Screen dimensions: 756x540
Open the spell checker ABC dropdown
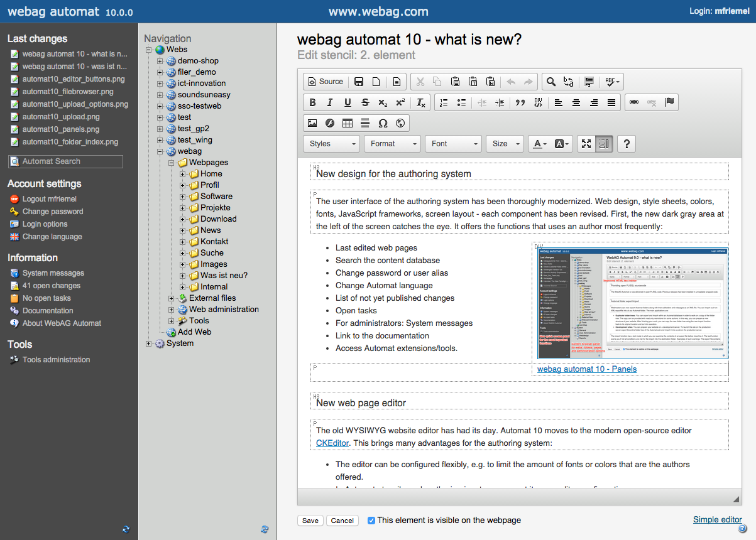click(x=613, y=82)
